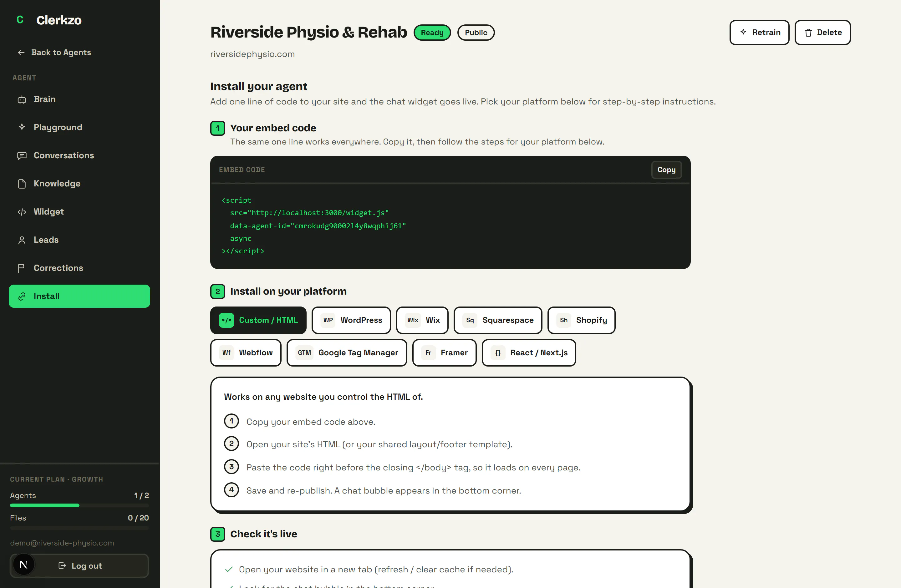Image resolution: width=901 pixels, height=588 pixels.
Task: Select Widget in sidebar
Action: coord(79,212)
